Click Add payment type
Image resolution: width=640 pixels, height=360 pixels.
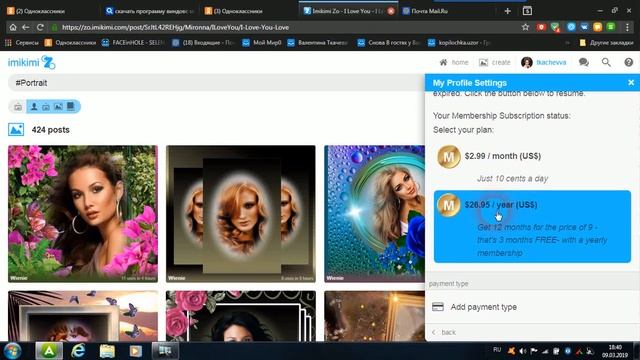(x=484, y=307)
